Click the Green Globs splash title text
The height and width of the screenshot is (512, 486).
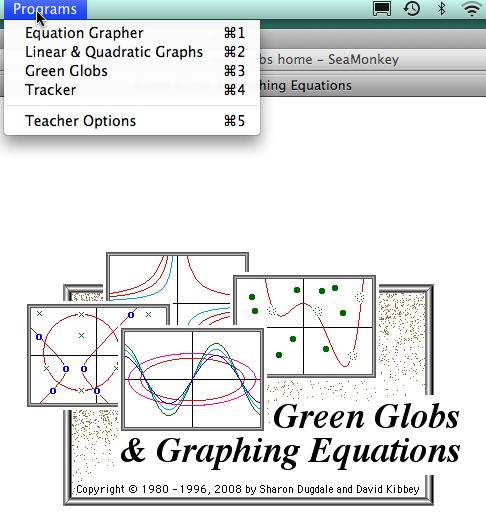click(x=366, y=417)
